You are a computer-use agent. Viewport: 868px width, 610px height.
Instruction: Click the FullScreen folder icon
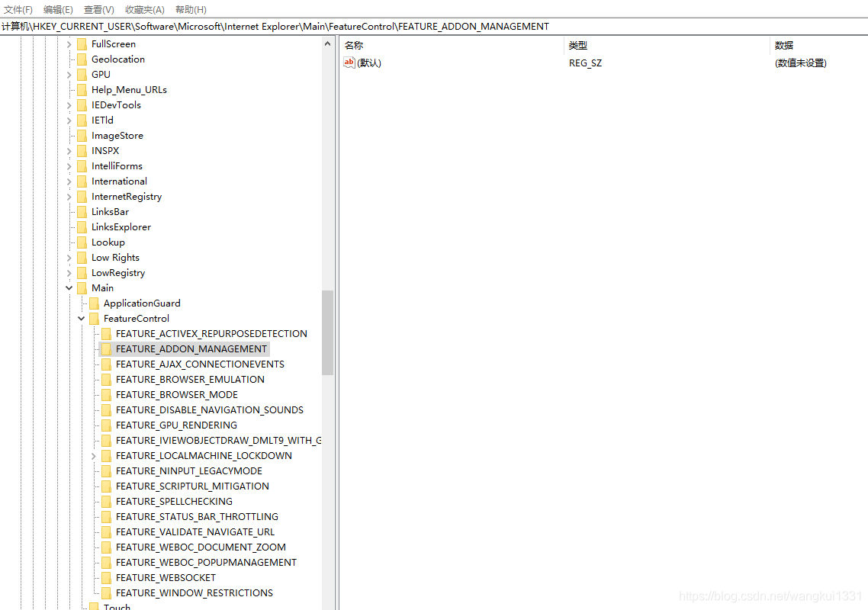pyautogui.click(x=82, y=43)
